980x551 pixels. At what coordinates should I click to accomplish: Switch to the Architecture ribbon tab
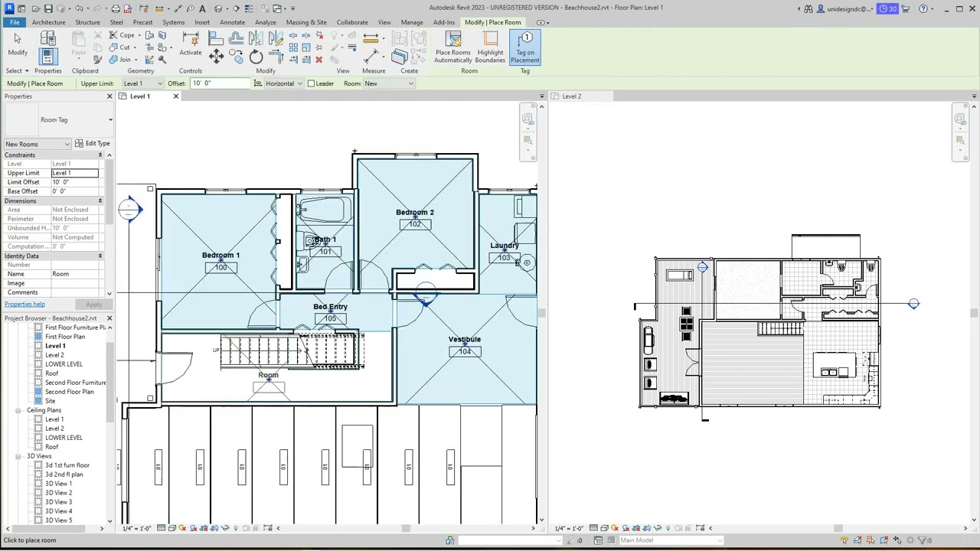[48, 22]
